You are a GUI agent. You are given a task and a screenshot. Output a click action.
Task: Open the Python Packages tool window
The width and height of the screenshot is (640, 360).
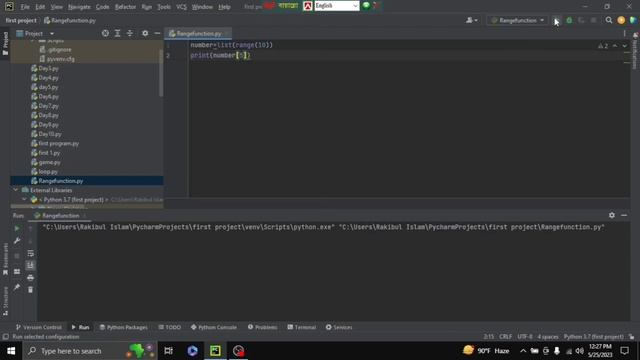pos(124,327)
